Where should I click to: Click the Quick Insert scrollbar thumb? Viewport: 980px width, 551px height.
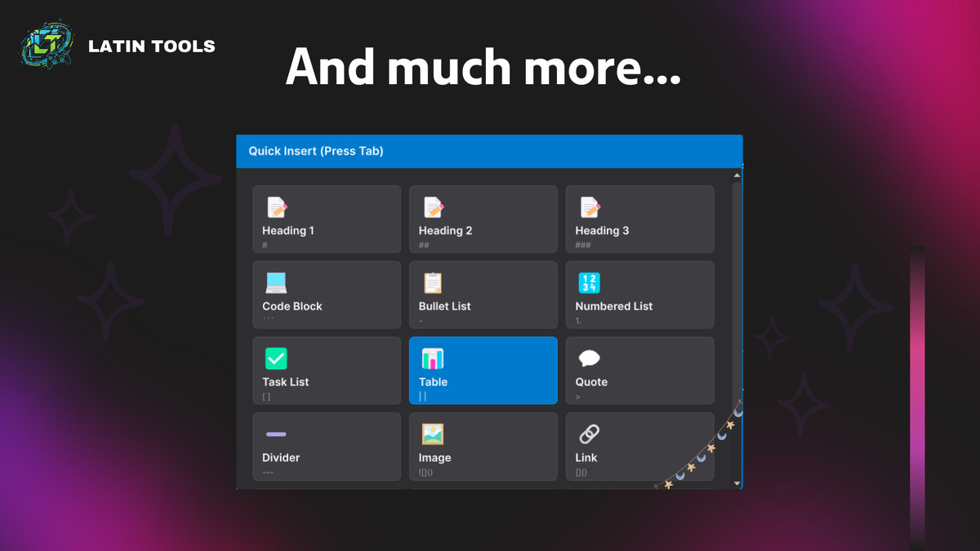tap(737, 294)
